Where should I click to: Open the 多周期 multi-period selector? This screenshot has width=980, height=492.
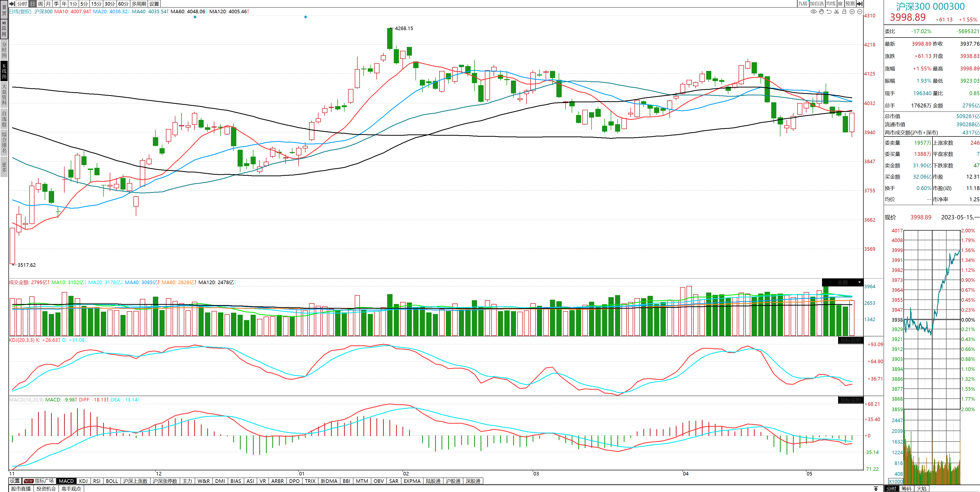(139, 4)
